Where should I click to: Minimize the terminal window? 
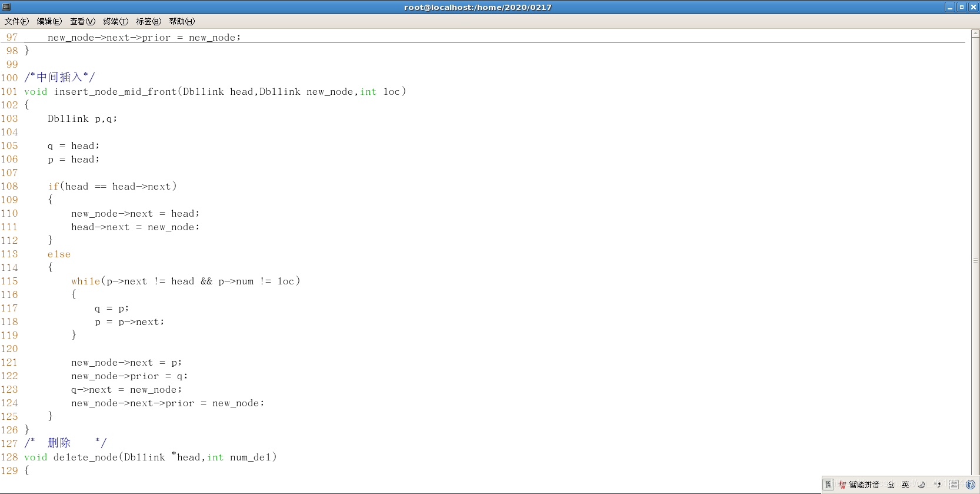[x=950, y=7]
